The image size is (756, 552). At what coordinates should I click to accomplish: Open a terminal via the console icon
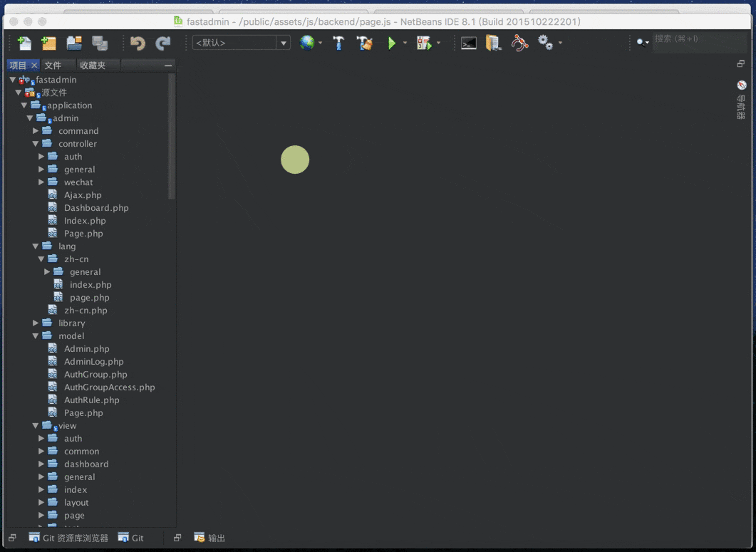coord(468,43)
